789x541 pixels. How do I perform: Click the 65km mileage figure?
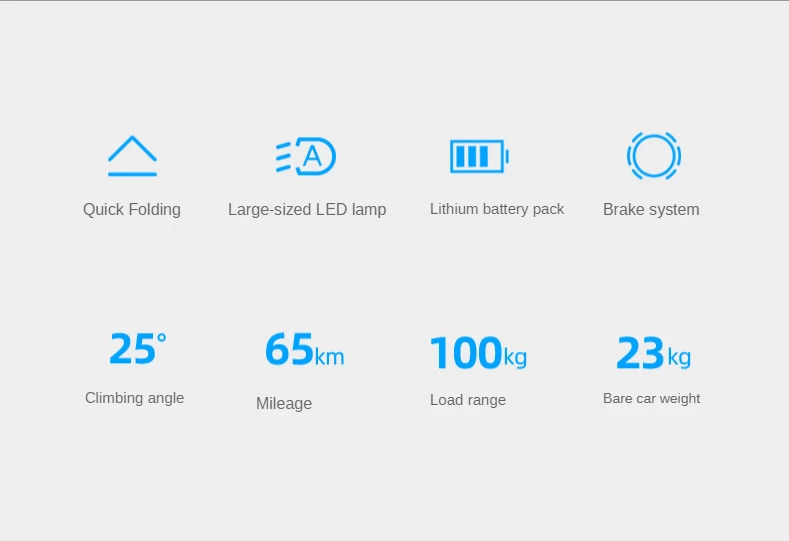pos(305,349)
